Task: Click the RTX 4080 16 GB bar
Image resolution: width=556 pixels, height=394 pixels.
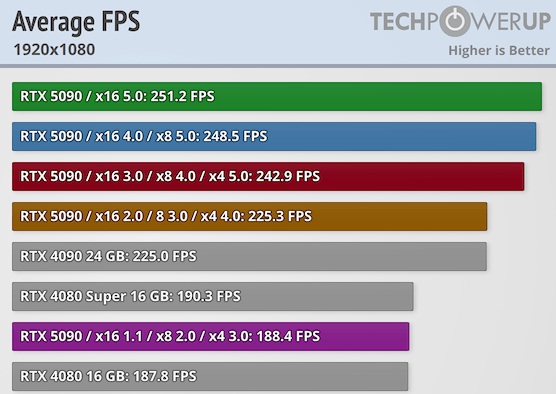Action: pyautogui.click(x=210, y=376)
